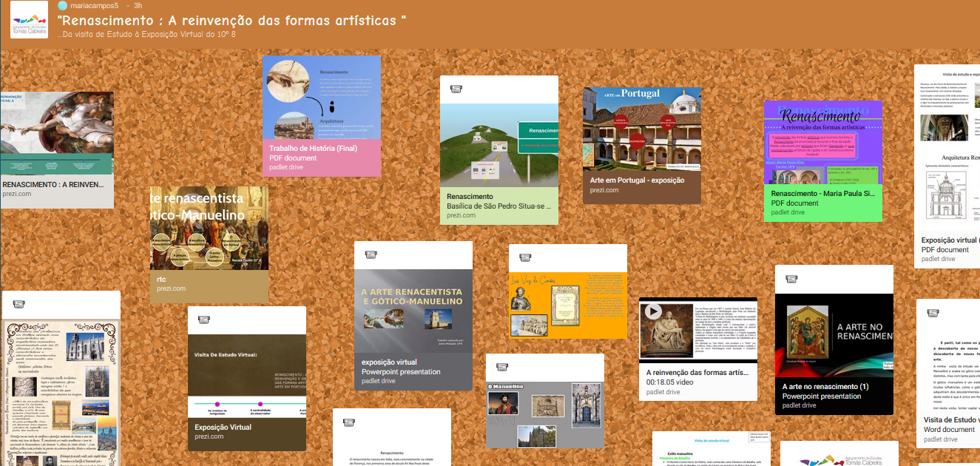This screenshot has width=980, height=466.
Task: Open the orange Luís Vaz de Camões image
Action: (x=568, y=305)
